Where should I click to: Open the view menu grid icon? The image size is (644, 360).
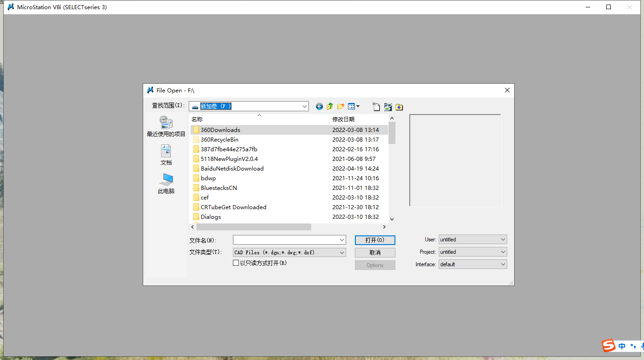point(353,107)
